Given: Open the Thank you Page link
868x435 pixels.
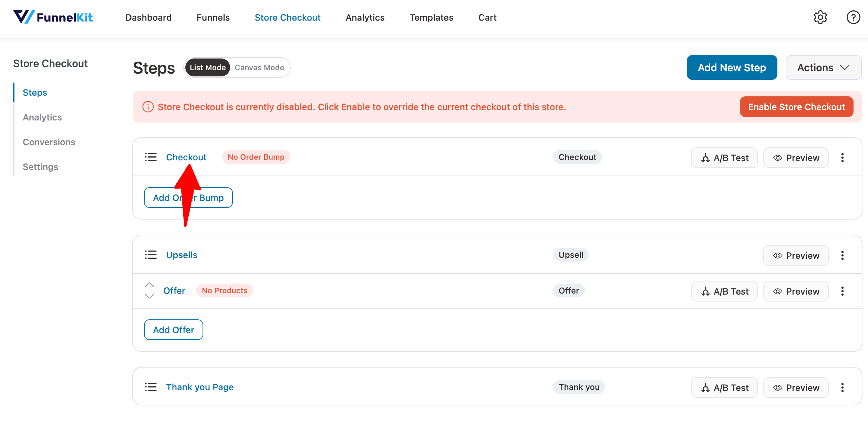Looking at the screenshot, I should pyautogui.click(x=200, y=387).
